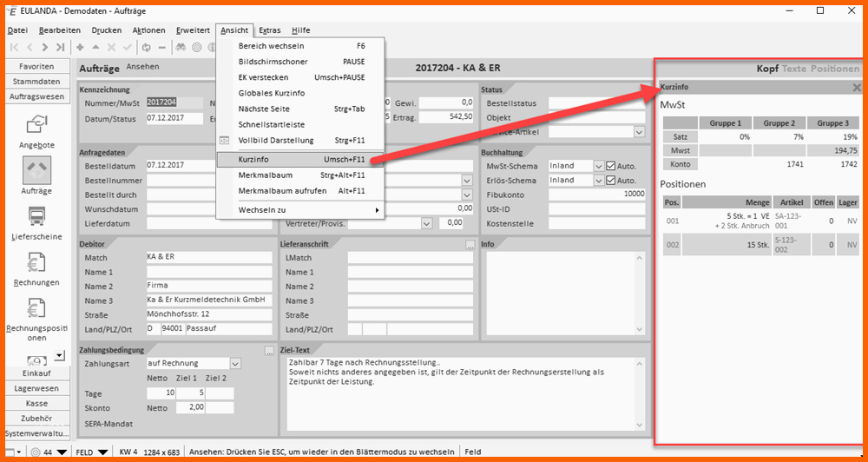The width and height of the screenshot is (868, 462).
Task: Click the target circle icon in toolbar
Action: pyautogui.click(x=196, y=48)
